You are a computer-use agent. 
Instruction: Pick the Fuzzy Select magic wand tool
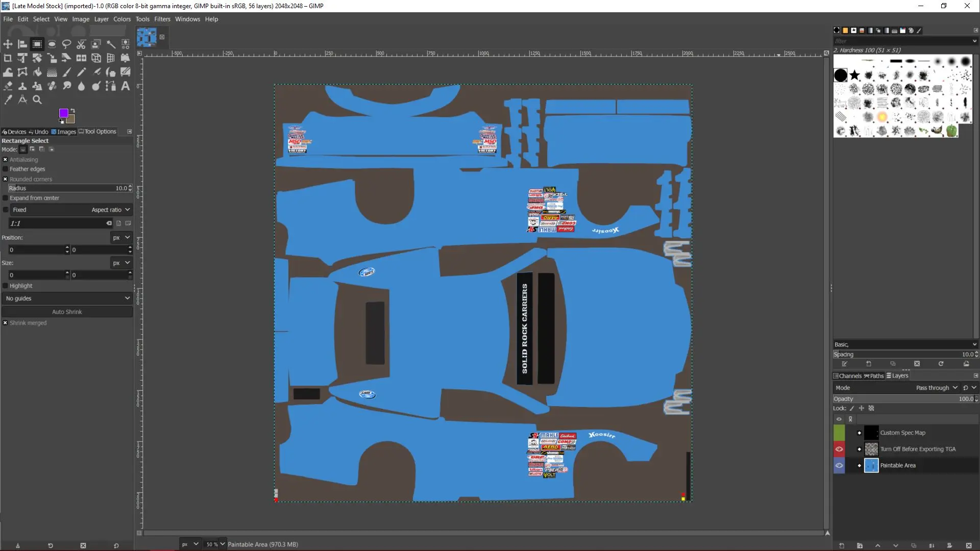click(111, 44)
